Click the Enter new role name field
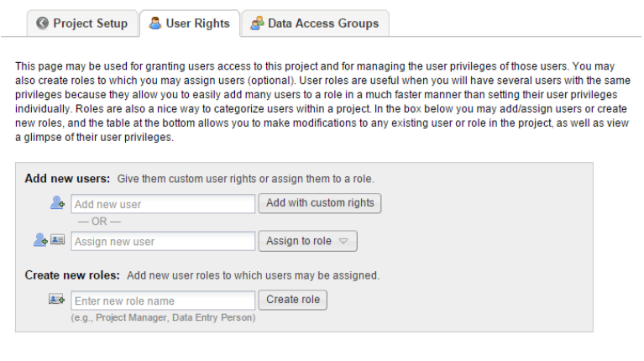The height and width of the screenshot is (361, 644). click(163, 301)
